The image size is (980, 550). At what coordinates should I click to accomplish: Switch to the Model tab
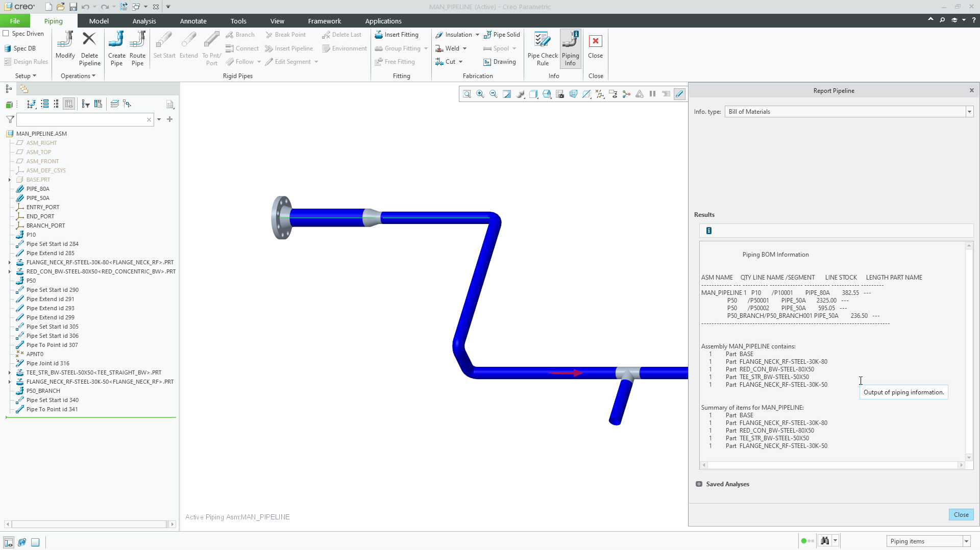click(x=99, y=21)
